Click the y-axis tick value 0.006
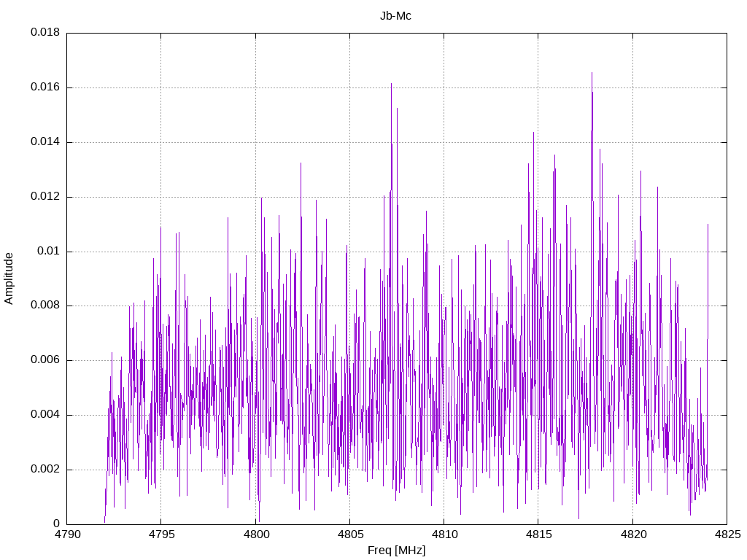 coord(45,360)
